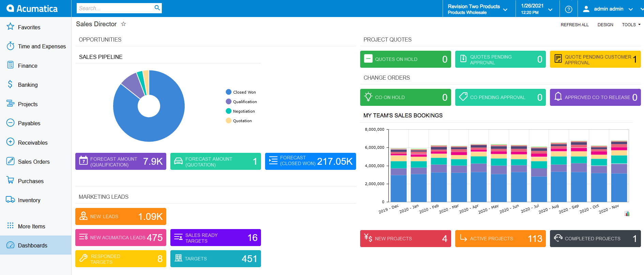Add Sales Director dashboard to favorites star
Viewport: 644px width, 275px height.
pyautogui.click(x=124, y=24)
